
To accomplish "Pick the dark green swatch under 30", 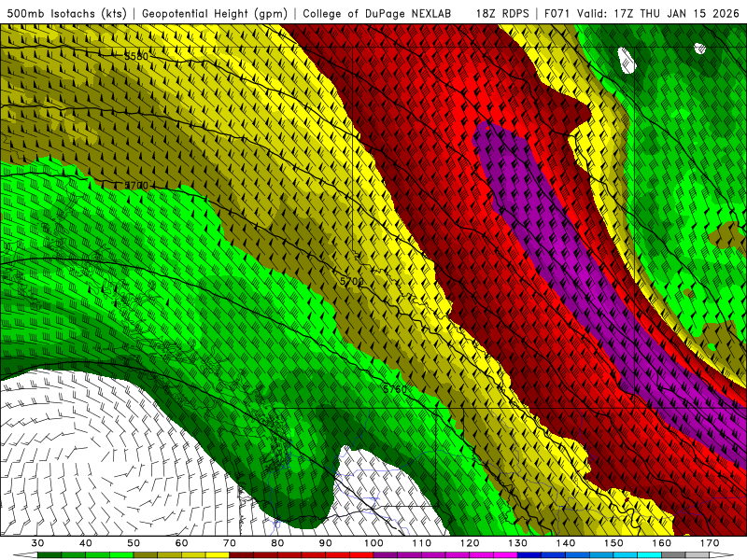I will tap(49, 555).
